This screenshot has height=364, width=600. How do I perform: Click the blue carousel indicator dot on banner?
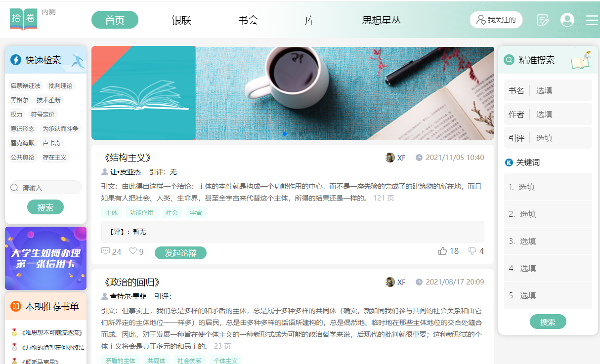pos(285,134)
